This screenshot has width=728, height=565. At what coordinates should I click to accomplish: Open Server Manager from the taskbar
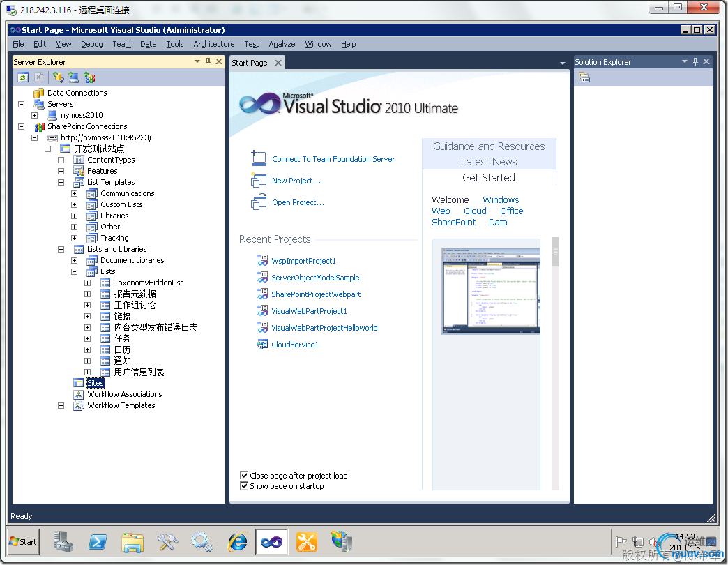[63, 542]
